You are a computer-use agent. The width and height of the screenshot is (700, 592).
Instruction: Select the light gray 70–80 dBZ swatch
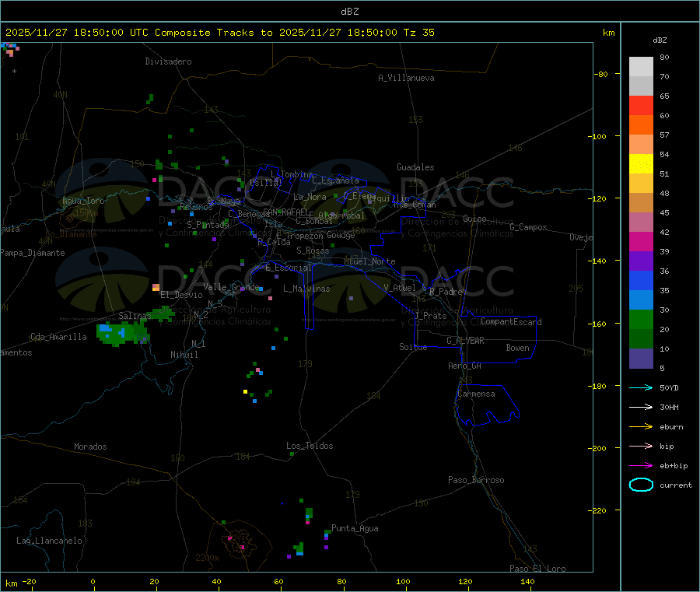click(x=641, y=67)
